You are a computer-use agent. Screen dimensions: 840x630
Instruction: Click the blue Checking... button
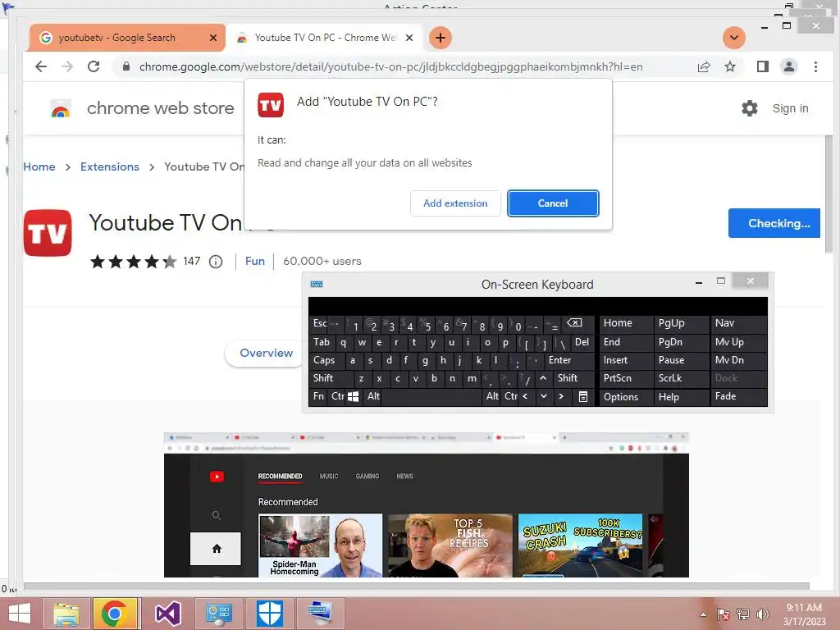(774, 223)
